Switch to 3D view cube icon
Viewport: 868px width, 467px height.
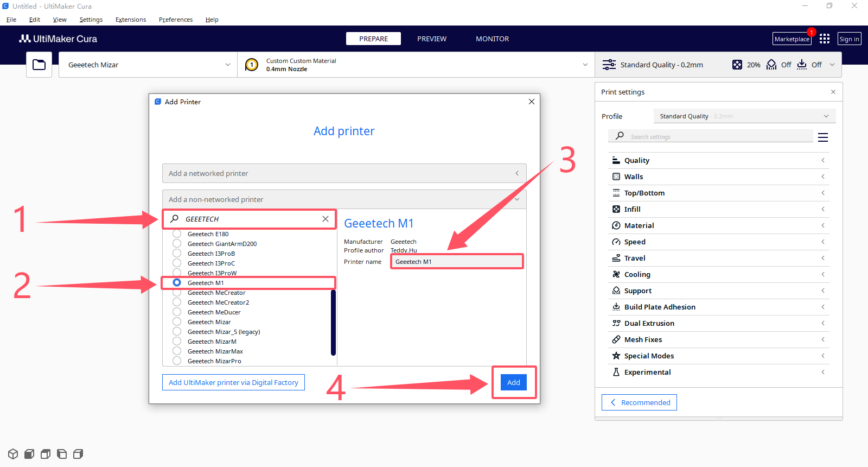click(x=13, y=454)
